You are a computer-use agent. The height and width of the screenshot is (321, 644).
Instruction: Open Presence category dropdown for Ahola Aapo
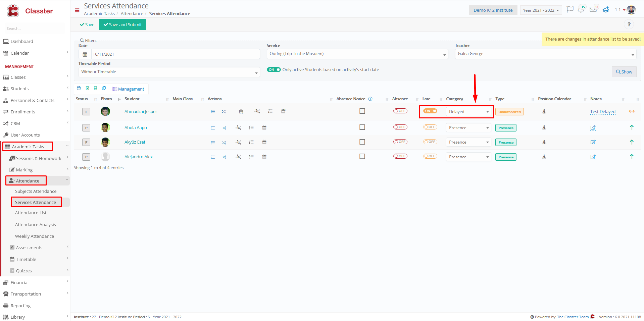pos(468,128)
